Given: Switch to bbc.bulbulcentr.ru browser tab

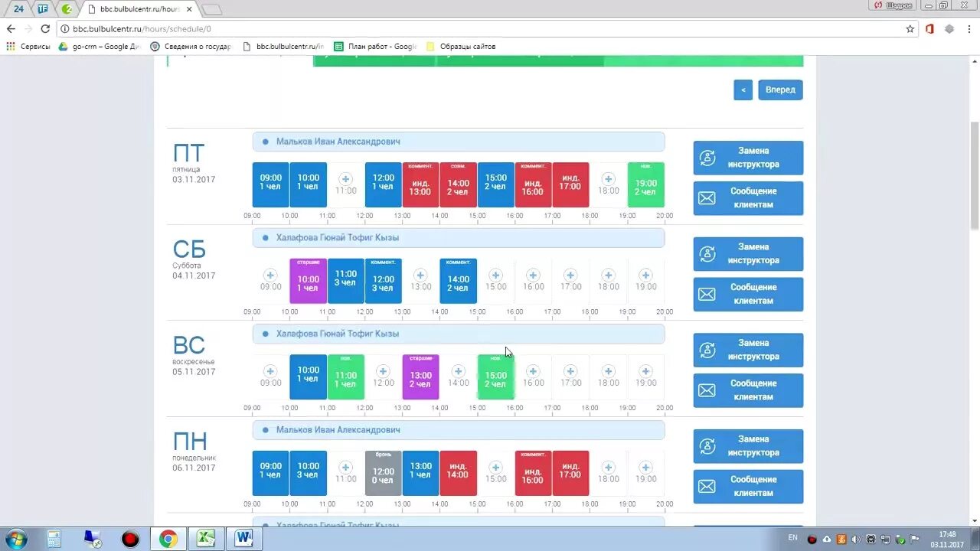Looking at the screenshot, I should [138, 9].
